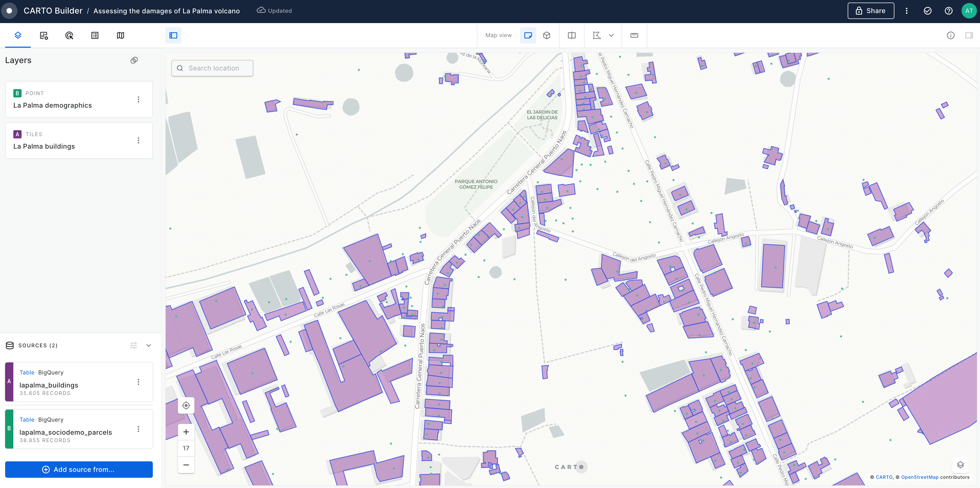
Task: Open La Palma buildings layer options
Action: (138, 140)
